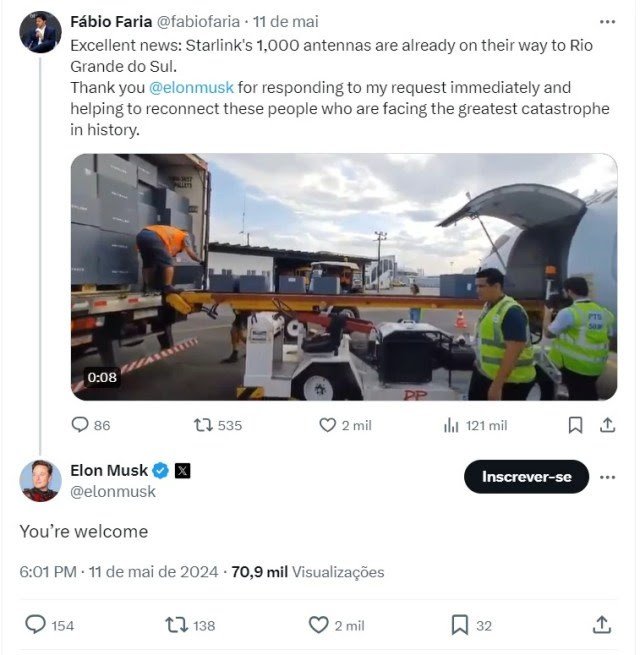The height and width of the screenshot is (655, 640).
Task: Reply to Elon Musk's tweet with 154 replies
Action: (49, 625)
